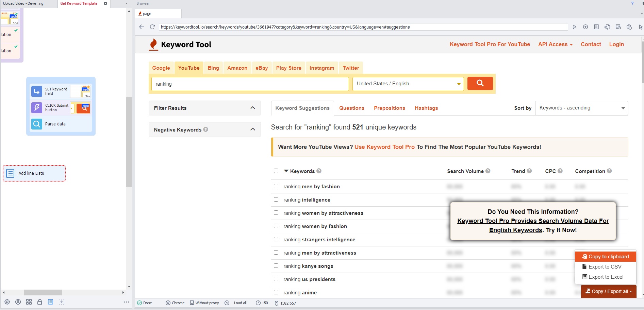Click the four-squares grid icon at bottom left
Viewport: 644px width, 310px height.
29,302
